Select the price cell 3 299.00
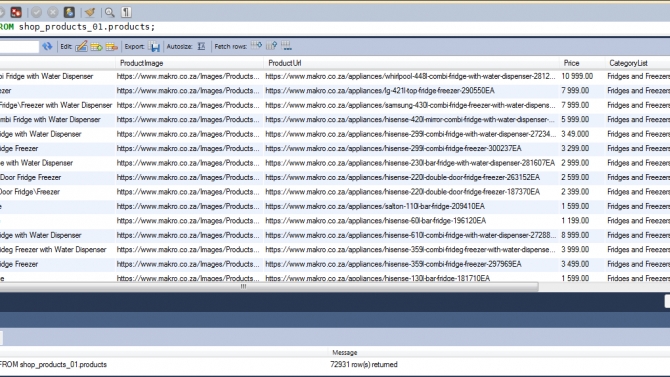This screenshot has height=377, width=670. (582, 148)
